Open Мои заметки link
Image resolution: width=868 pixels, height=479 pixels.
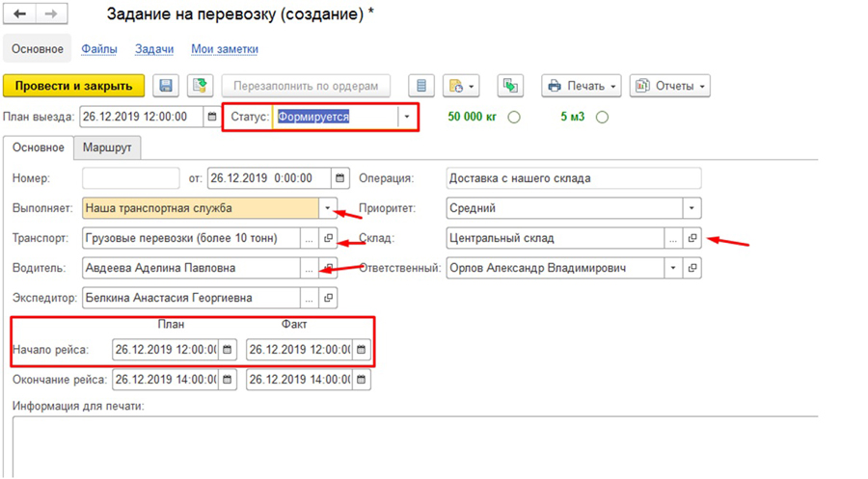pos(224,49)
